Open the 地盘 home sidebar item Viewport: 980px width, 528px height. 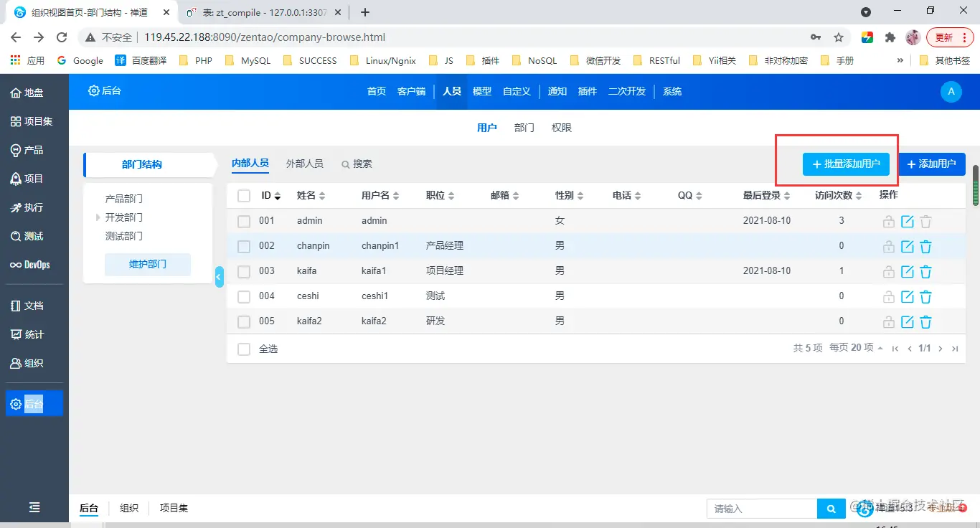click(x=27, y=93)
